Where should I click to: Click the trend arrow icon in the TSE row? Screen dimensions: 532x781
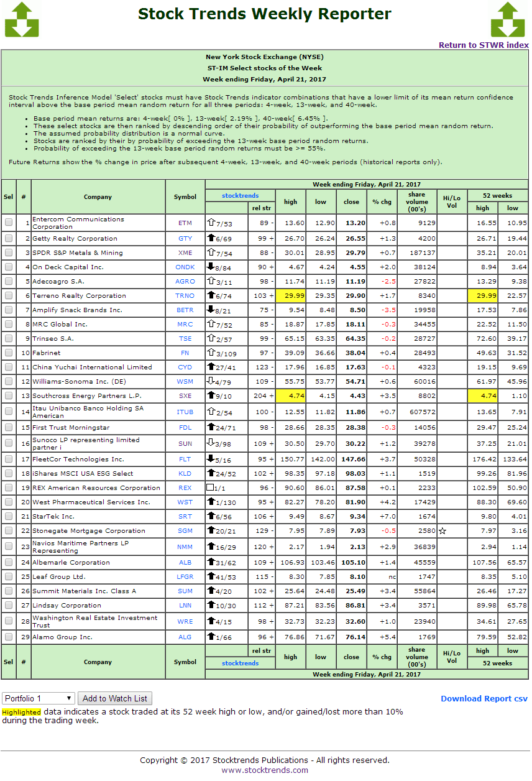(x=211, y=338)
